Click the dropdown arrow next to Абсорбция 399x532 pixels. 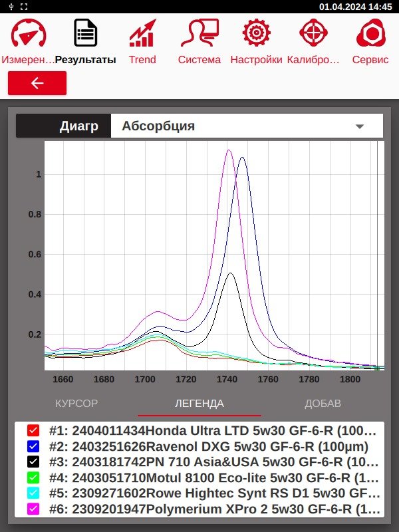(x=360, y=126)
